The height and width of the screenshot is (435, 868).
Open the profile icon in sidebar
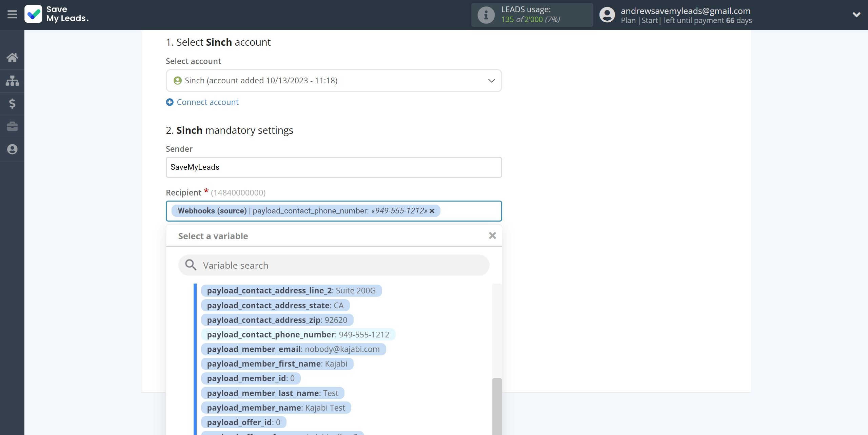point(12,149)
